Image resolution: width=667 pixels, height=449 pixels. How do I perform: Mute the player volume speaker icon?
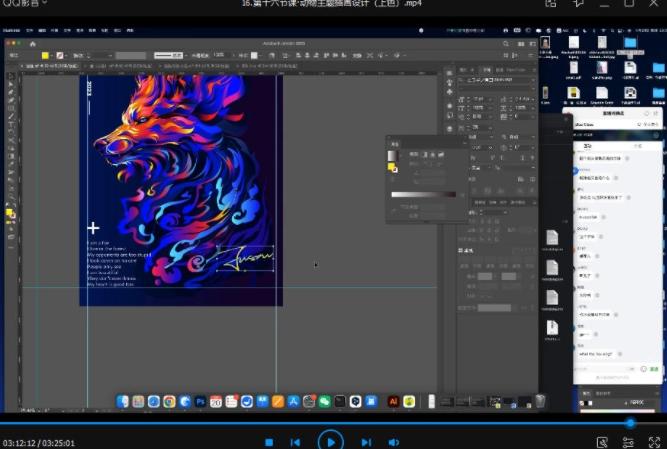(x=394, y=441)
